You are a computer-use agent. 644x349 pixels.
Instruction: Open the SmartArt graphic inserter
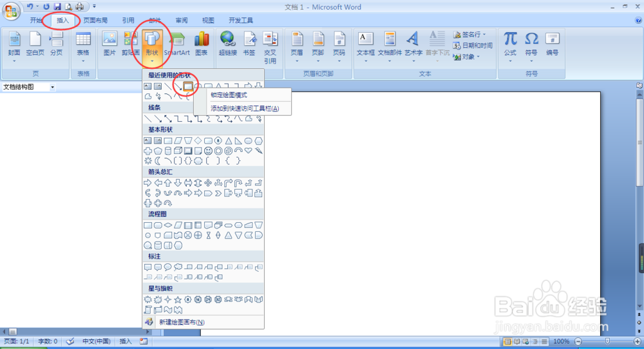[177, 44]
